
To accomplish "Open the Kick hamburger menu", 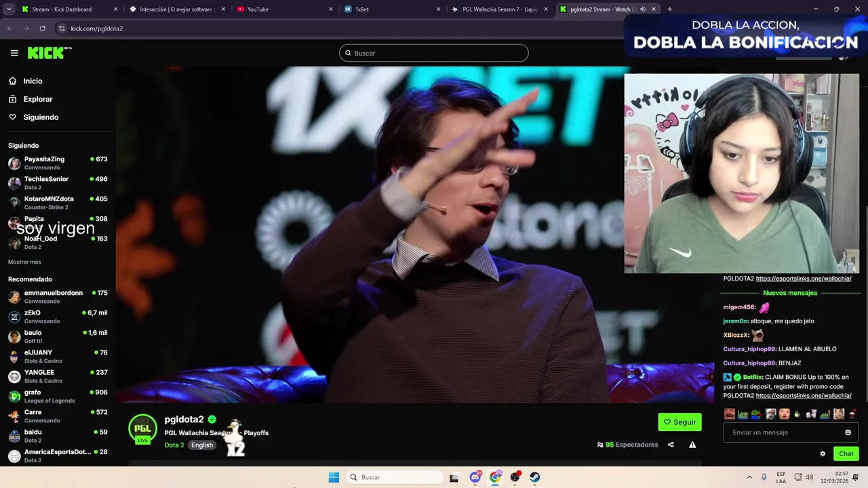I will click(x=14, y=53).
